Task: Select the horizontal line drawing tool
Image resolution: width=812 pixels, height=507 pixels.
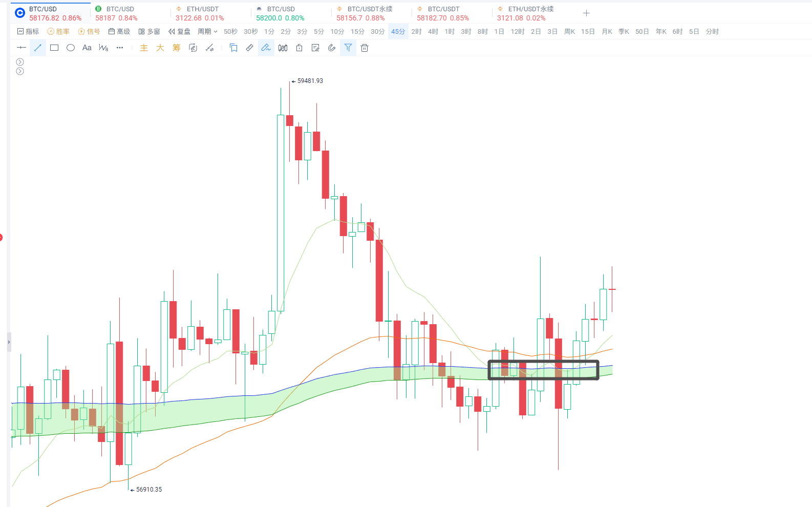Action: pos(22,48)
